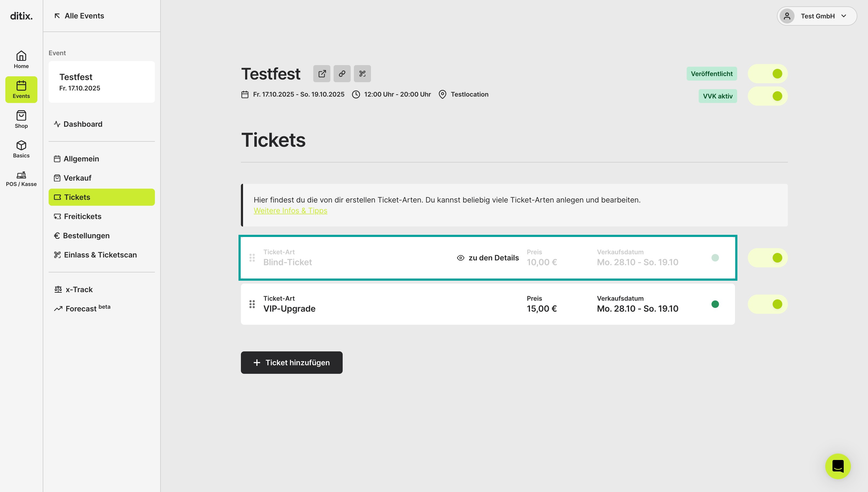Go back to Alle Events
This screenshot has width=868, height=492.
point(79,16)
